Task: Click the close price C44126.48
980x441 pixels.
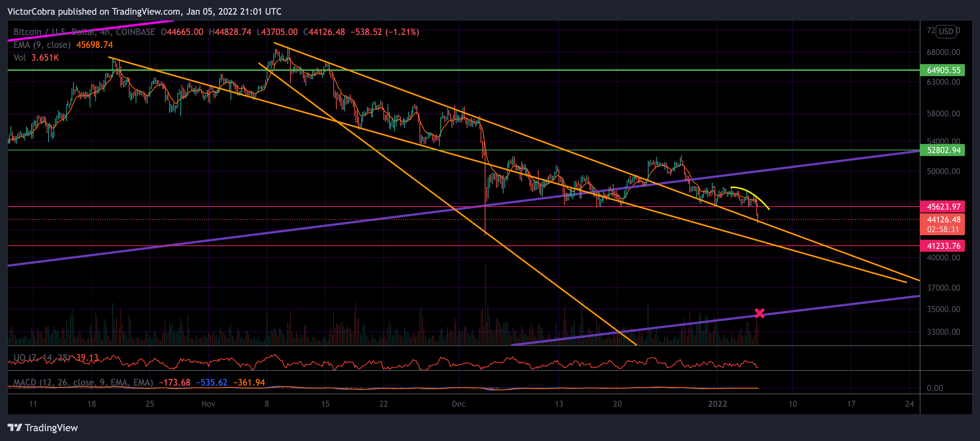Action: pyautogui.click(x=324, y=32)
